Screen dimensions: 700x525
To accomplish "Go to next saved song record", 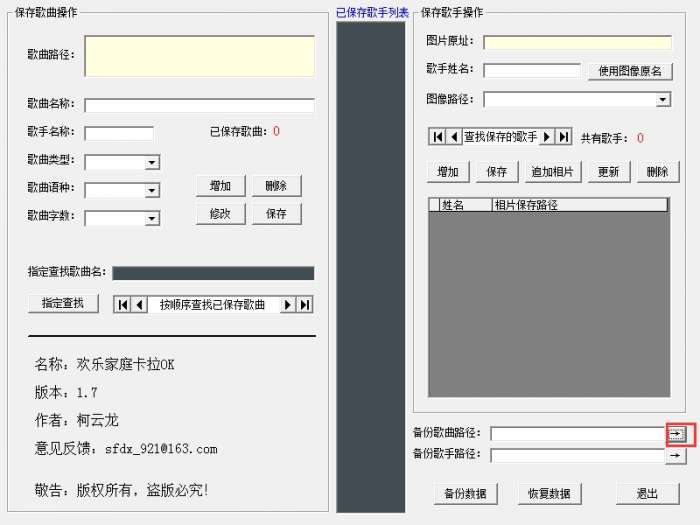I will [288, 305].
